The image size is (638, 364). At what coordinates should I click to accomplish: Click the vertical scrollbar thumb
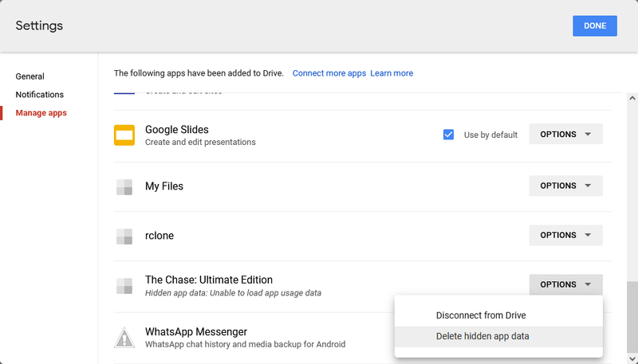coord(632,317)
